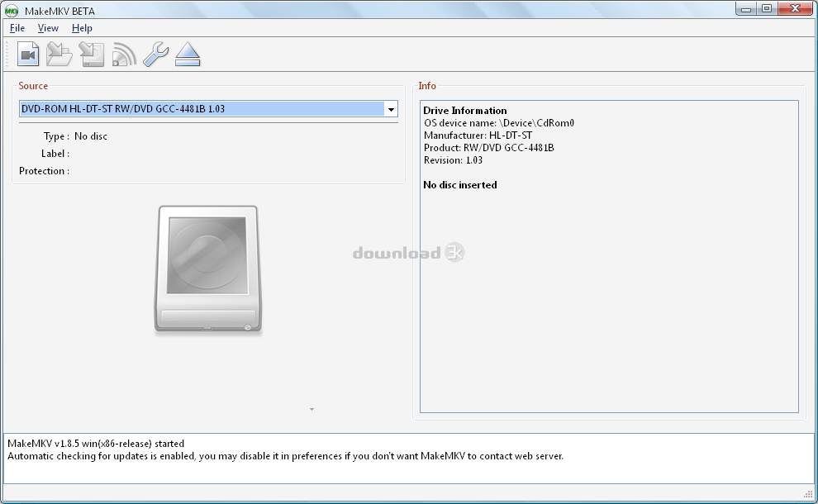Click the "Drive Information" heading text
The width and height of the screenshot is (818, 504).
pos(465,111)
